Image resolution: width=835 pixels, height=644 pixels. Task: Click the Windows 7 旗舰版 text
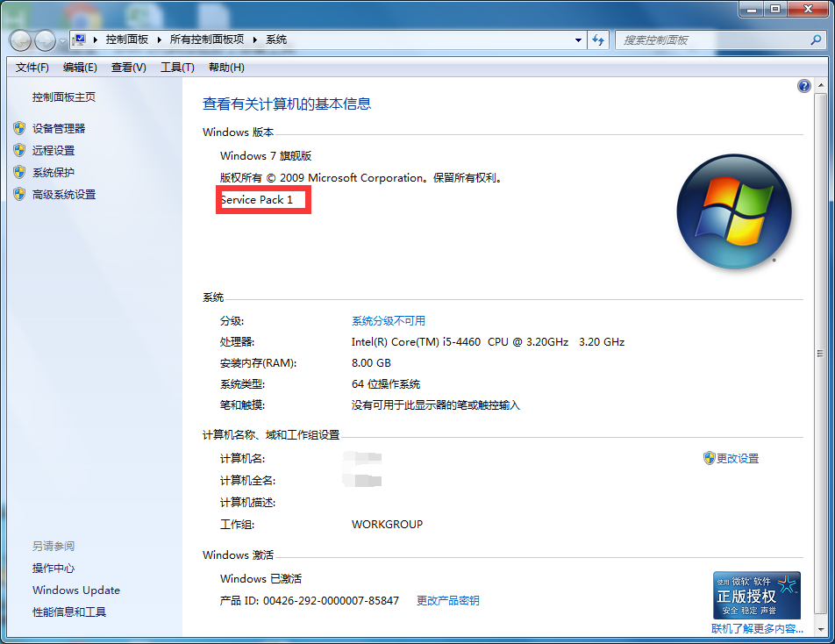(x=266, y=155)
